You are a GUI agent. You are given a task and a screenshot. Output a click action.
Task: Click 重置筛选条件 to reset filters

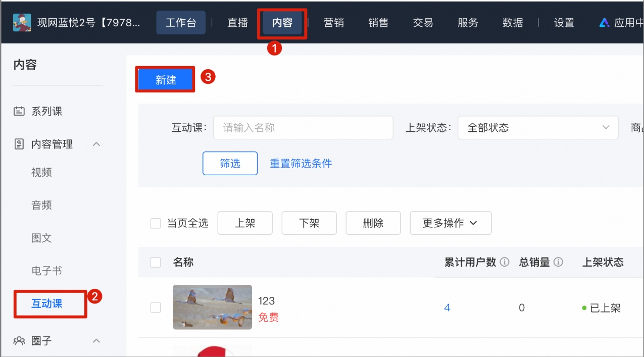coord(301,163)
